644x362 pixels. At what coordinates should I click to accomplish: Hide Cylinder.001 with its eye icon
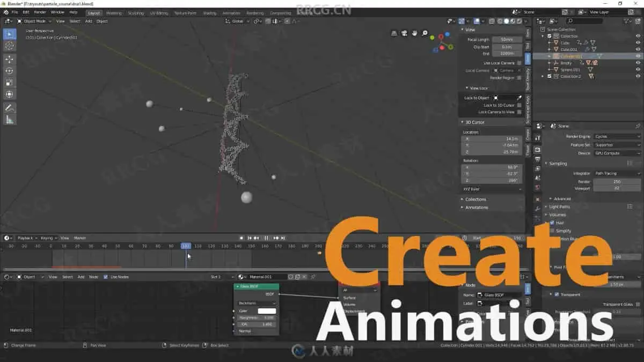(638, 56)
